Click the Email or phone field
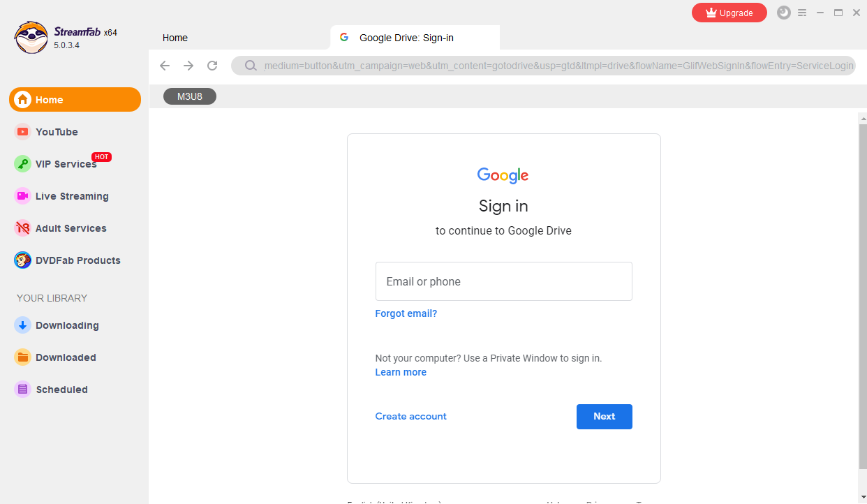 [504, 281]
